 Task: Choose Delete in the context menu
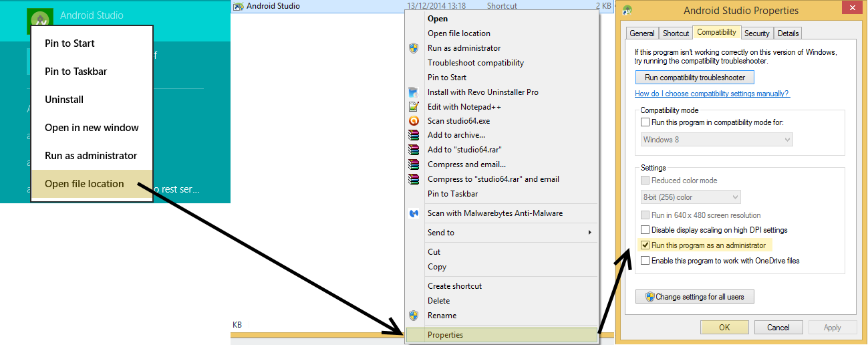(502, 301)
